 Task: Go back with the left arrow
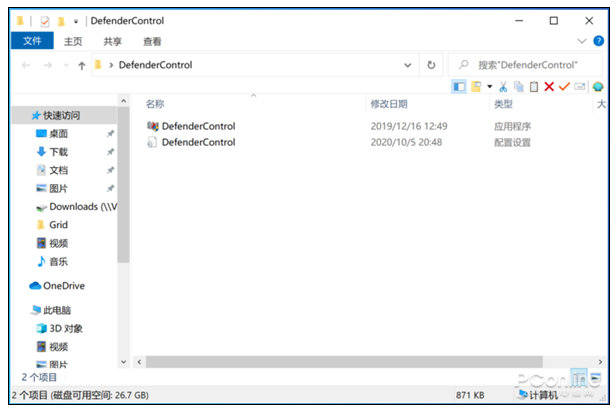pos(26,65)
